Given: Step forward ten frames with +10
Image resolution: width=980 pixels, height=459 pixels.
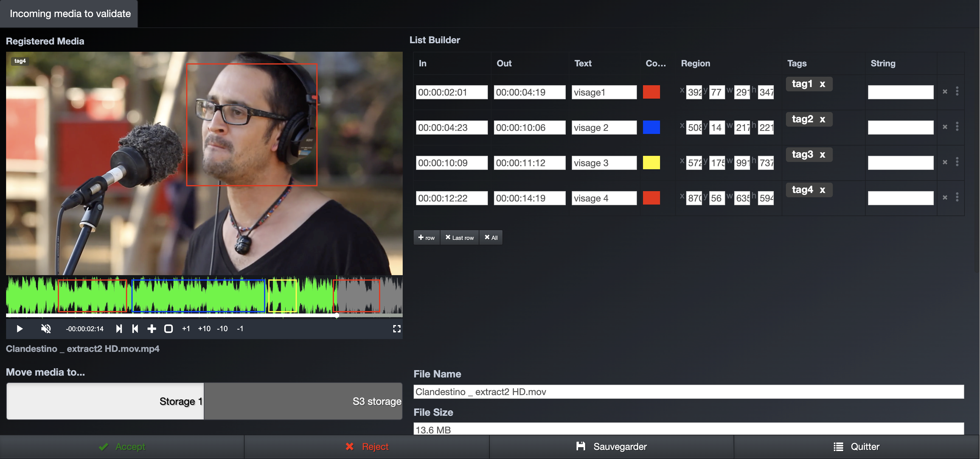Looking at the screenshot, I should [x=204, y=328].
